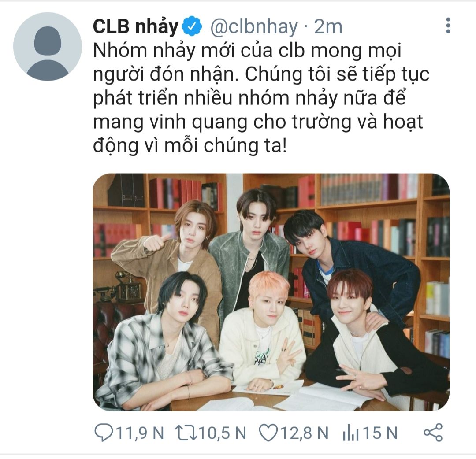The height and width of the screenshot is (459, 476).
Task: Open the default gray profile avatar
Action: [48, 46]
